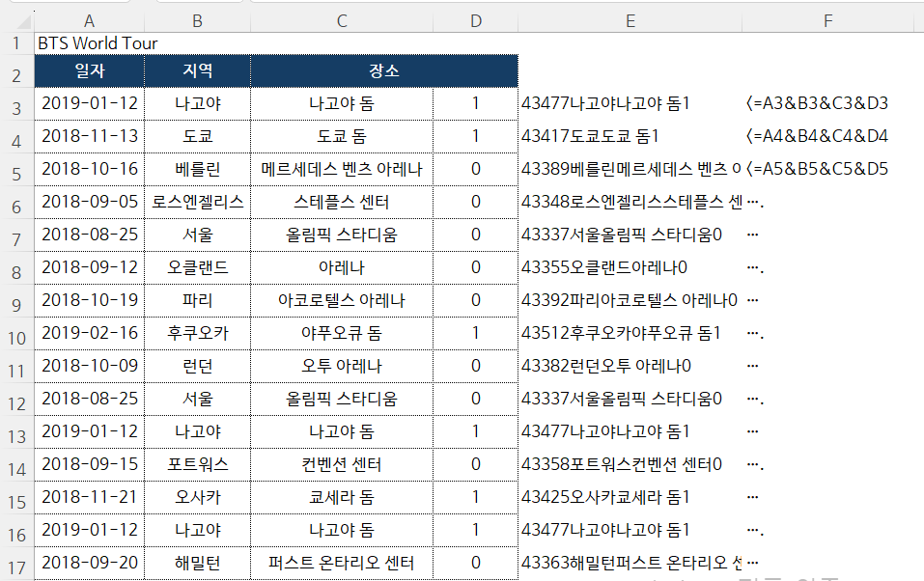Image resolution: width=924 pixels, height=581 pixels.
Task: Select the date cell 2019-02-16
Action: (x=89, y=333)
